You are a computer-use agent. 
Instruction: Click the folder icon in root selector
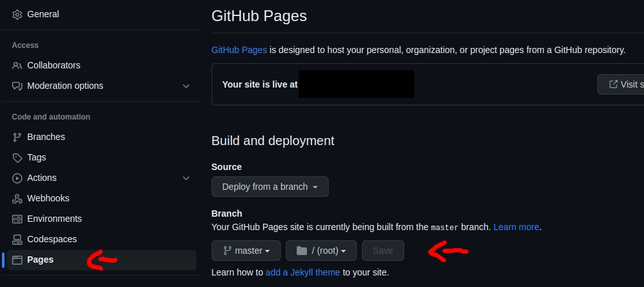pos(302,251)
